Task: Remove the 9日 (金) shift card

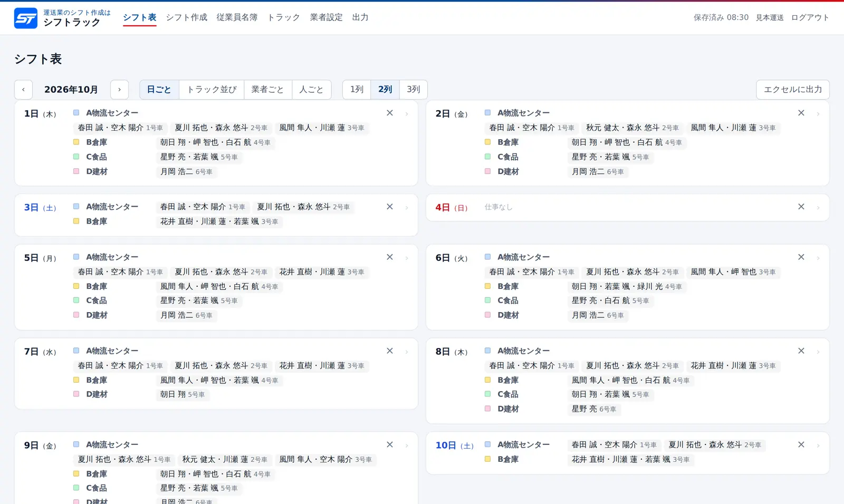Action: [x=390, y=444]
